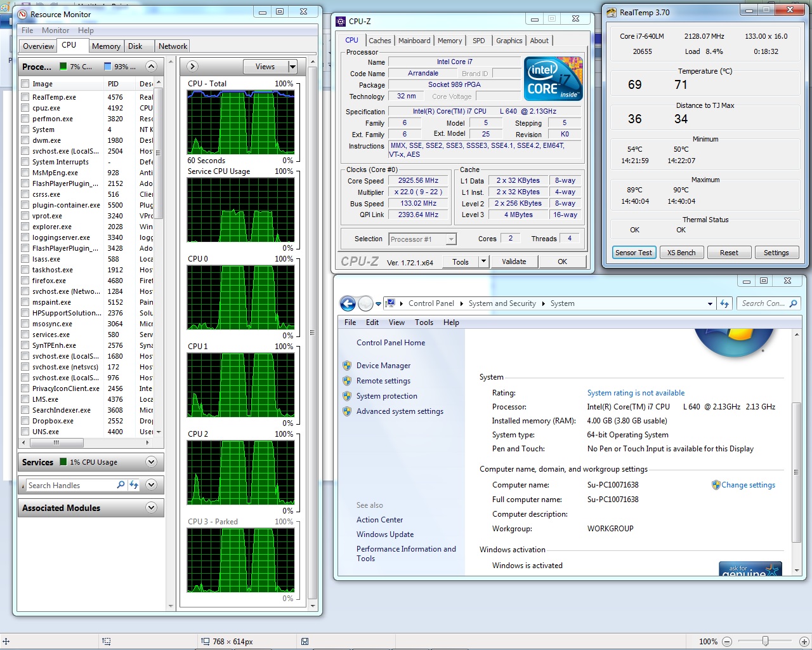Open the SPD tab in CPU-Z
Viewport: 812px width, 650px height.
[479, 41]
